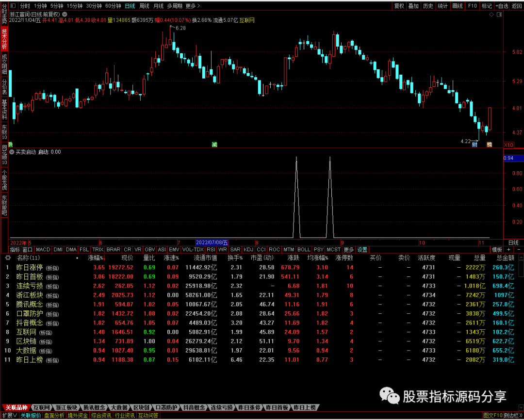Open the 境外资金 tab

[78, 415]
